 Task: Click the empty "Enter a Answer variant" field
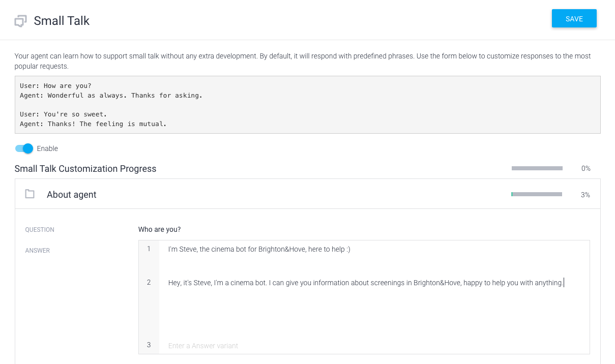[374, 346]
